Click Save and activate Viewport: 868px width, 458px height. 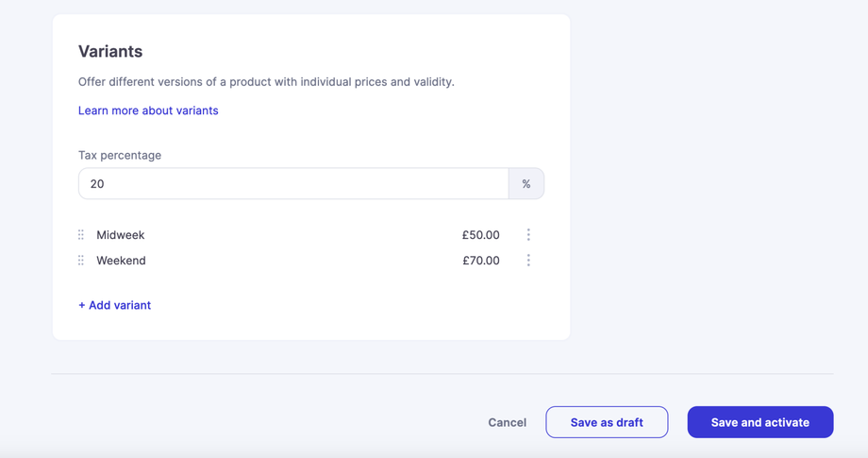pyautogui.click(x=759, y=422)
